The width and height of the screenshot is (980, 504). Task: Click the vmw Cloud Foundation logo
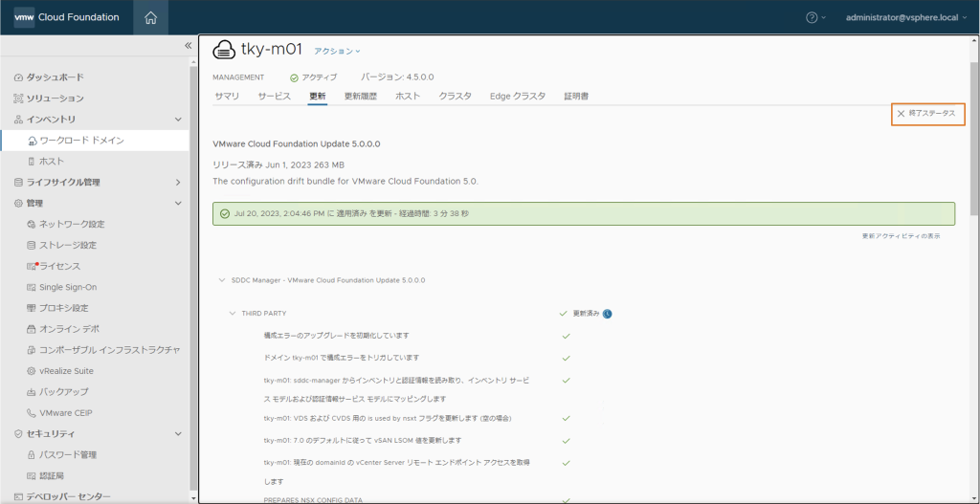click(x=66, y=17)
